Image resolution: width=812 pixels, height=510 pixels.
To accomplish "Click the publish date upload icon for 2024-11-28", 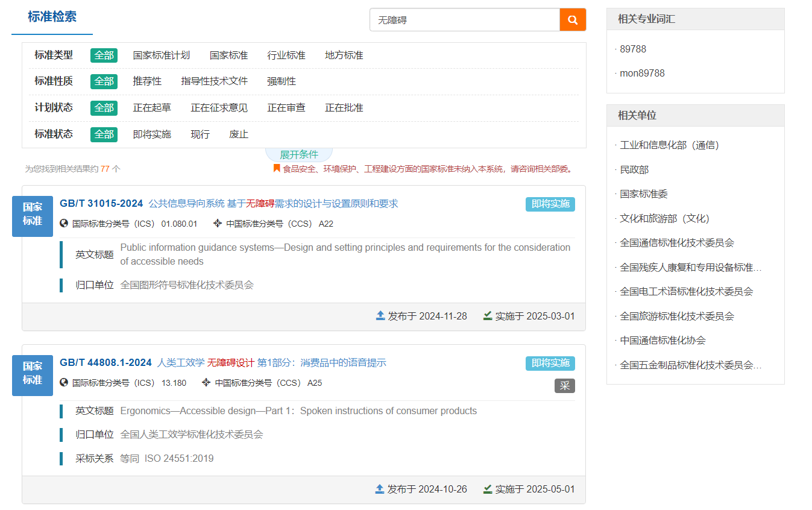I will pos(380,316).
